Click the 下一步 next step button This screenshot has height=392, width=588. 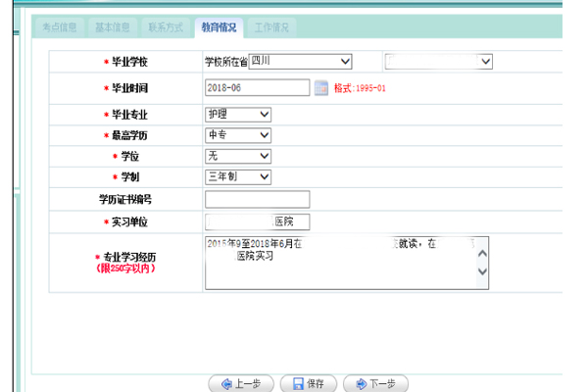pyautogui.click(x=375, y=383)
